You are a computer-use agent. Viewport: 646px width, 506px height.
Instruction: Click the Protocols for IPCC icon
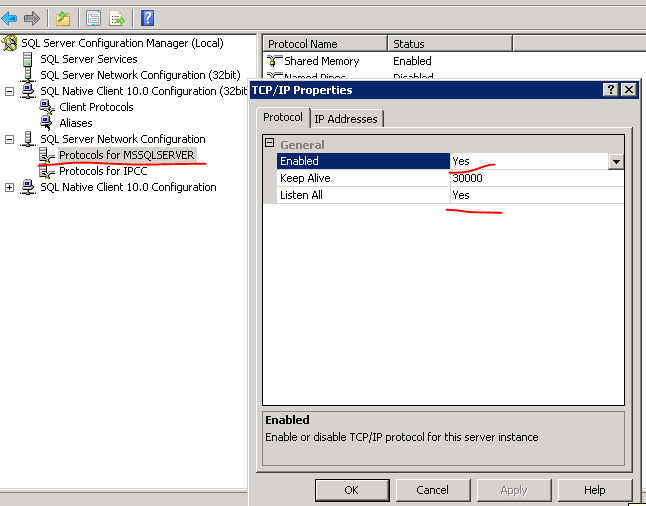pos(47,171)
